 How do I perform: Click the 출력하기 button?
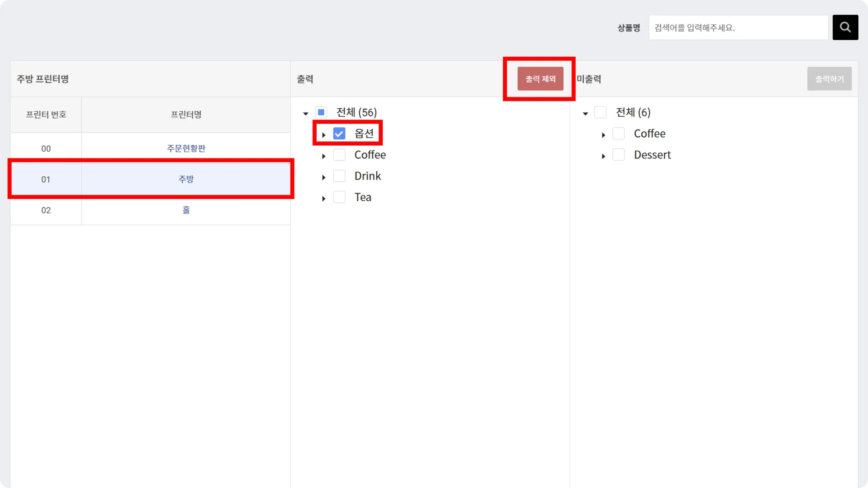pyautogui.click(x=829, y=79)
